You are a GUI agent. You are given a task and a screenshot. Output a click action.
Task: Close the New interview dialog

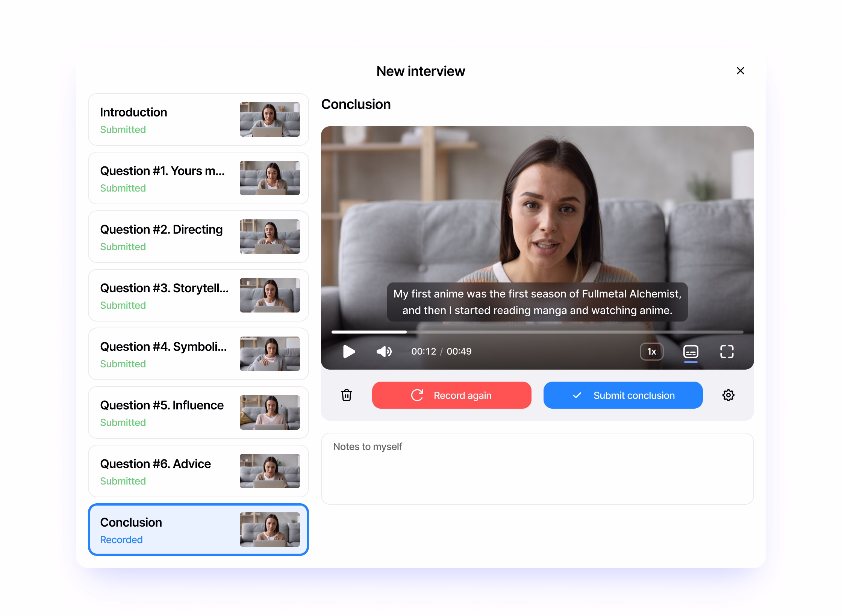(x=740, y=71)
